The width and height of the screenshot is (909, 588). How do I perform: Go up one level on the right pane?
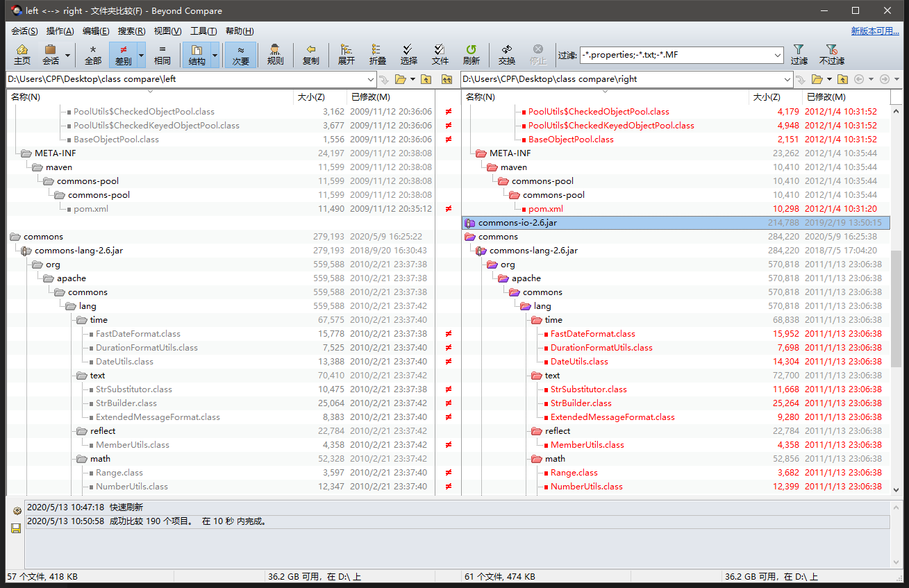pyautogui.click(x=842, y=79)
